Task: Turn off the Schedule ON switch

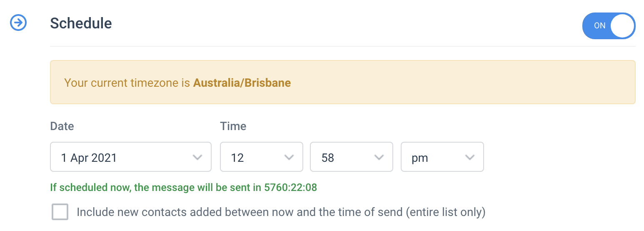Action: point(609,26)
